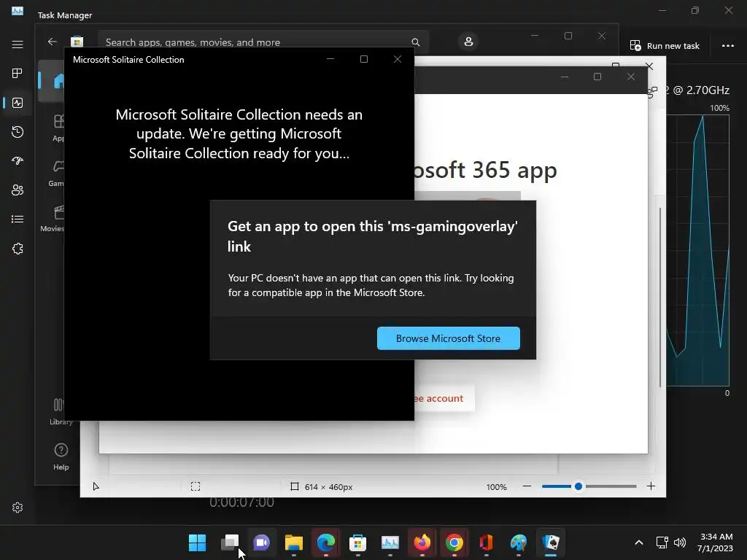Viewport: 747px width, 560px height.
Task: Switch to Task Manager from taskbar
Action: 390,542
